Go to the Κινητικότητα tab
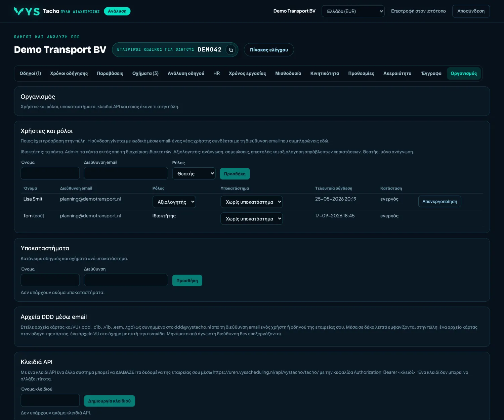The image size is (504, 420). (325, 73)
